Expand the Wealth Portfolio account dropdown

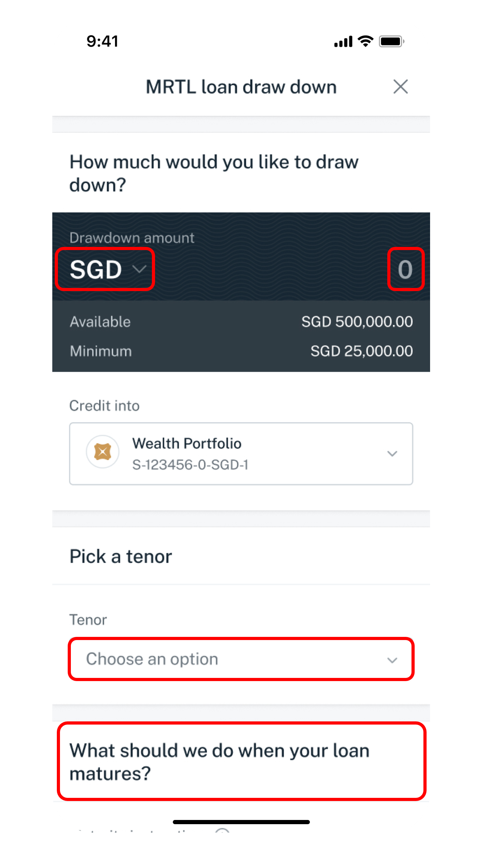(x=241, y=454)
